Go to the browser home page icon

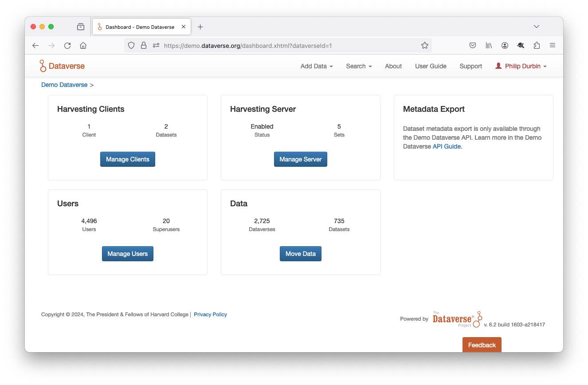83,45
